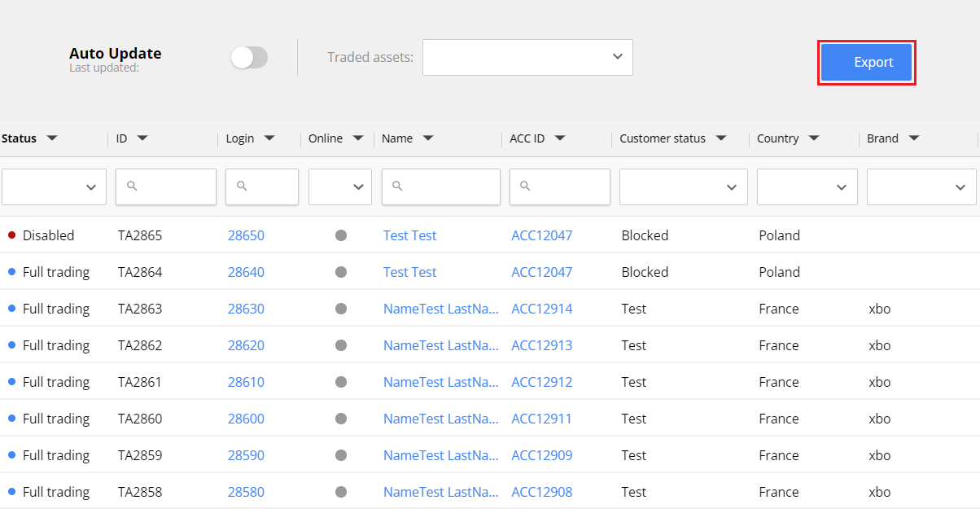Click the Country column sort arrow
Image resolution: width=980 pixels, height=509 pixels.
(x=813, y=138)
